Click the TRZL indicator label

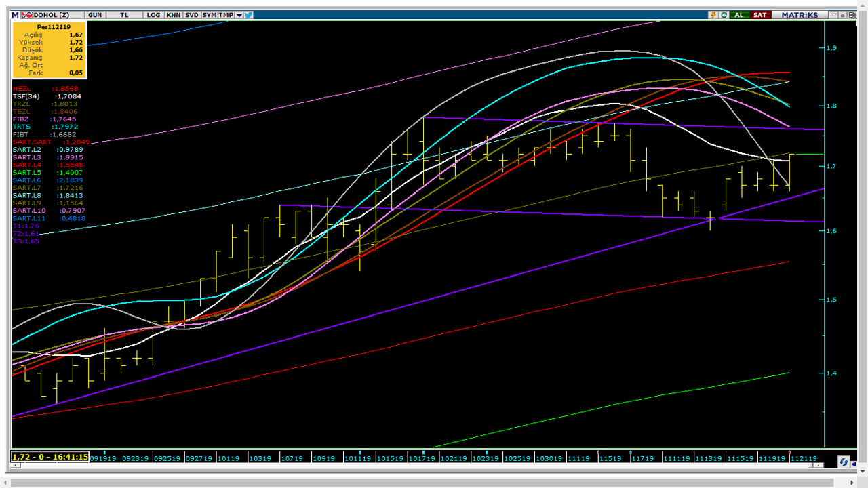(x=22, y=104)
